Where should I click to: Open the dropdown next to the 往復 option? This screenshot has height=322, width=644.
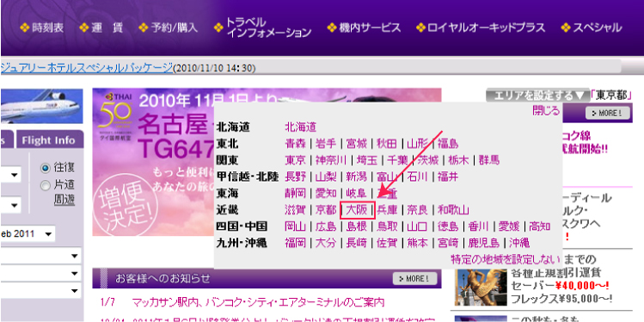[x=10, y=176]
